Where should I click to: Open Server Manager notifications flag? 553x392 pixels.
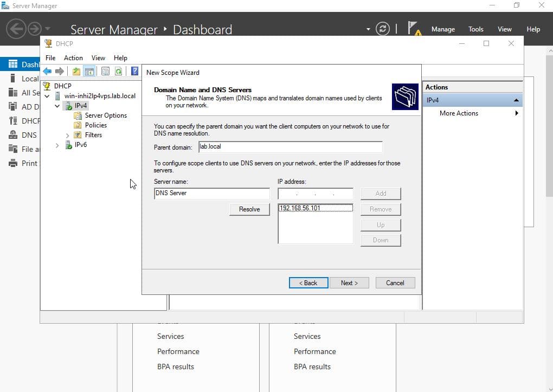413,28
